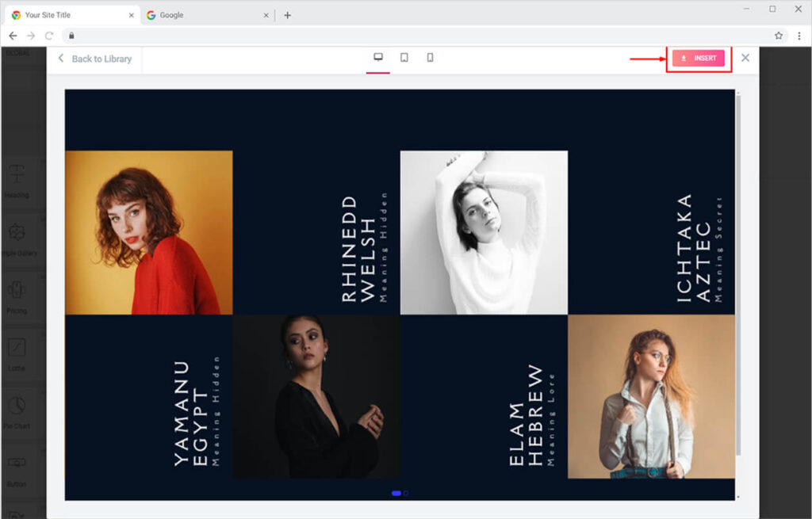The image size is (812, 519).
Task: Go back to Library
Action: pos(94,59)
